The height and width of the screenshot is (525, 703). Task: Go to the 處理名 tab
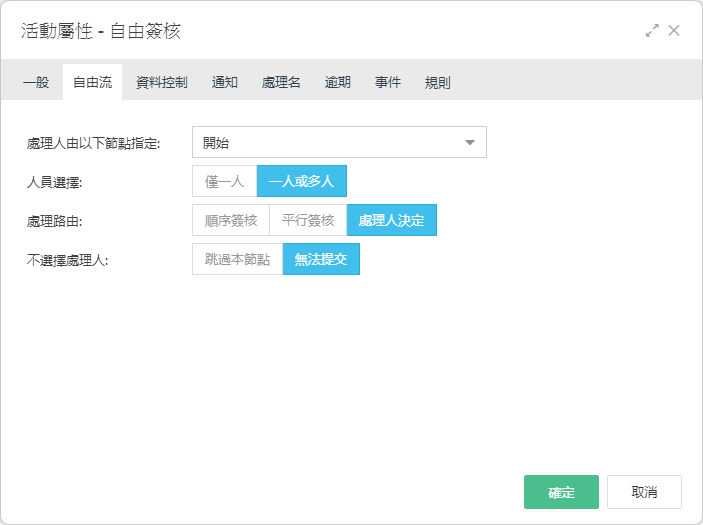click(281, 82)
